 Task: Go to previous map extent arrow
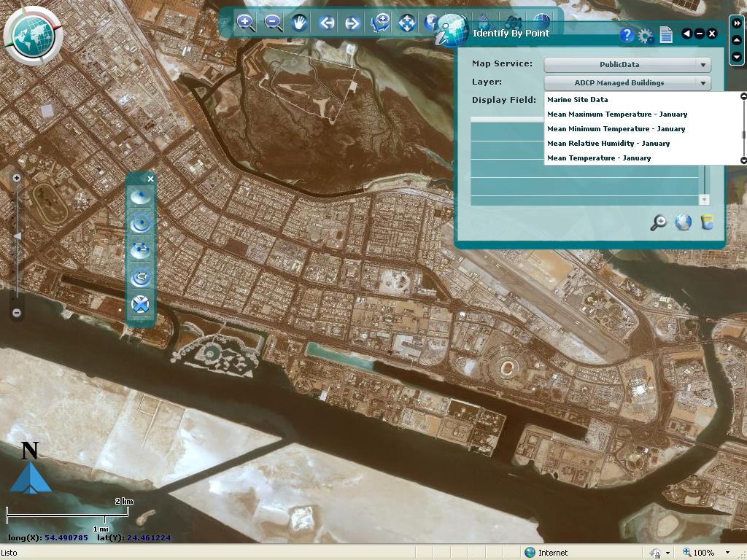(326, 23)
